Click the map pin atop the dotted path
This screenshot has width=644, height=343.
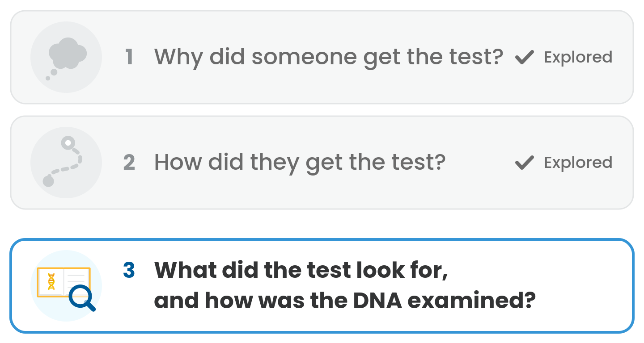68,143
